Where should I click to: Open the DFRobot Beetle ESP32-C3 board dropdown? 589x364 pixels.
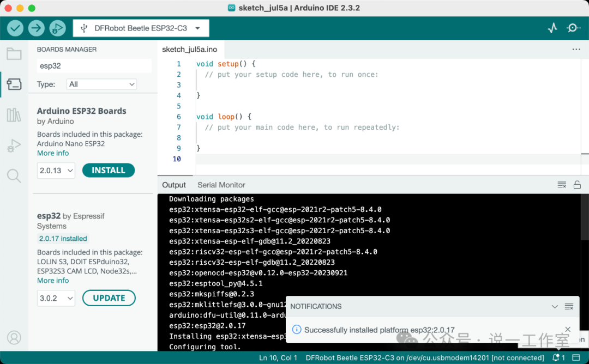(141, 28)
